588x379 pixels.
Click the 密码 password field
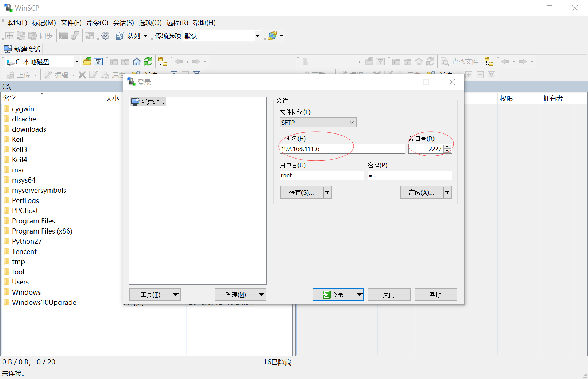click(409, 175)
